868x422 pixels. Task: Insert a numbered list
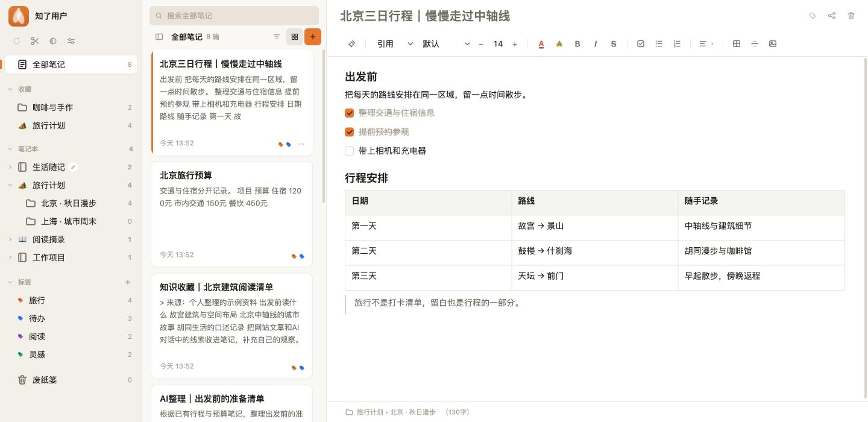677,44
